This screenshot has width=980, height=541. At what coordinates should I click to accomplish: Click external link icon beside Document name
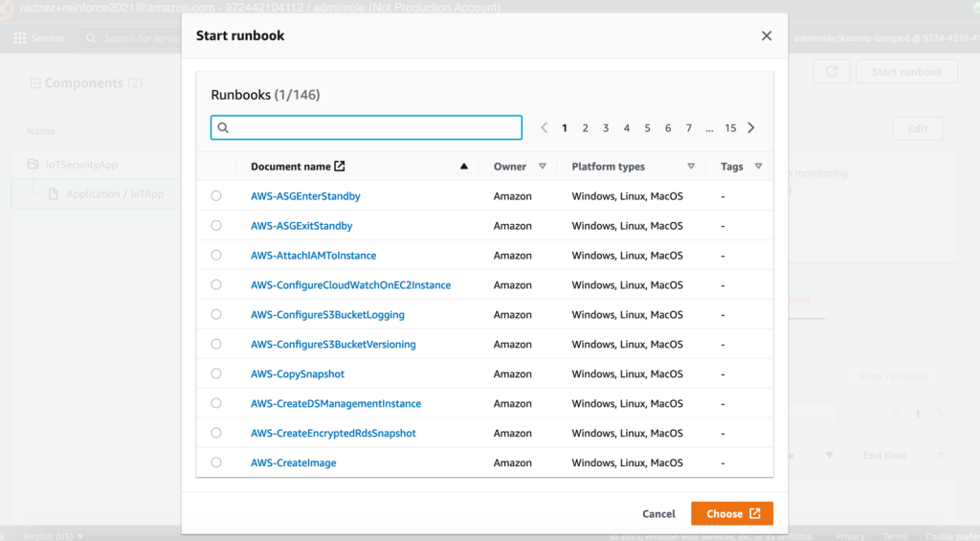(x=340, y=167)
